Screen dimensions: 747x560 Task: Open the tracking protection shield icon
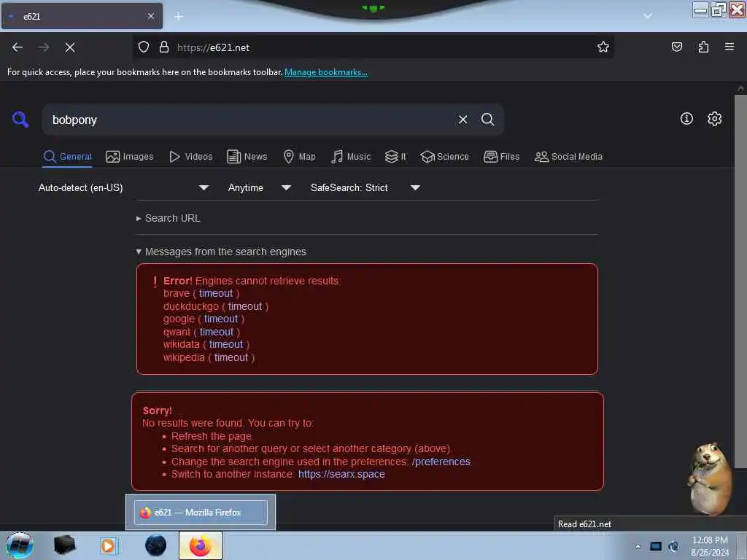(x=144, y=47)
